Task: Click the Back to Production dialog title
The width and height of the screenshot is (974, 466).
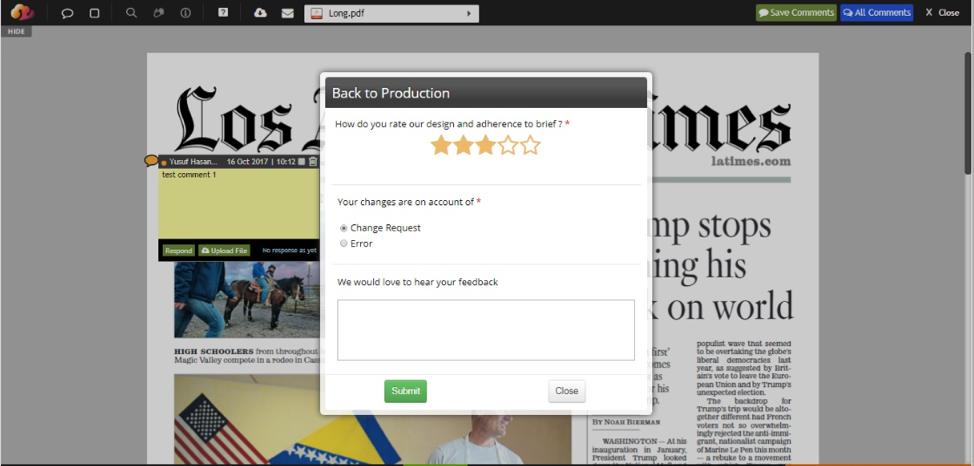Action: (391, 93)
